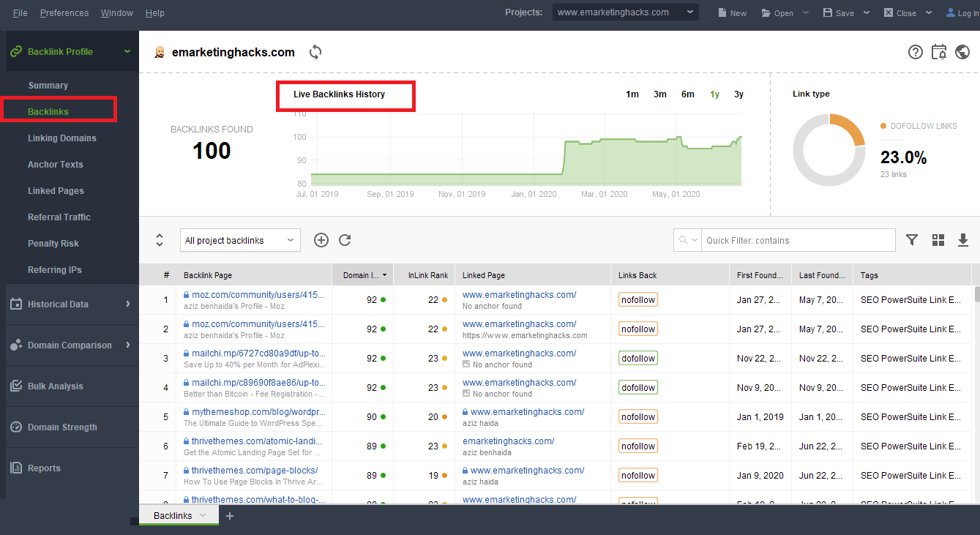980x535 pixels.
Task: Select the 6m history range
Action: pos(688,94)
